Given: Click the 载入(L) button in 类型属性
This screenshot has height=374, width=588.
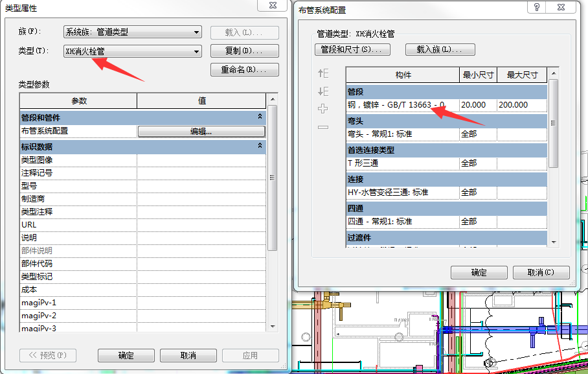Looking at the screenshot, I should (245, 32).
